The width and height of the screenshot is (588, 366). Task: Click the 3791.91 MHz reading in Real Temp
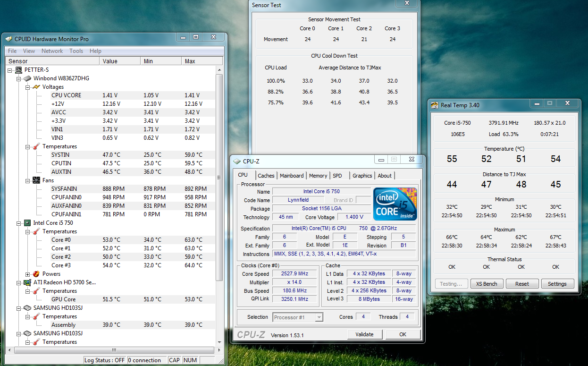tap(503, 123)
